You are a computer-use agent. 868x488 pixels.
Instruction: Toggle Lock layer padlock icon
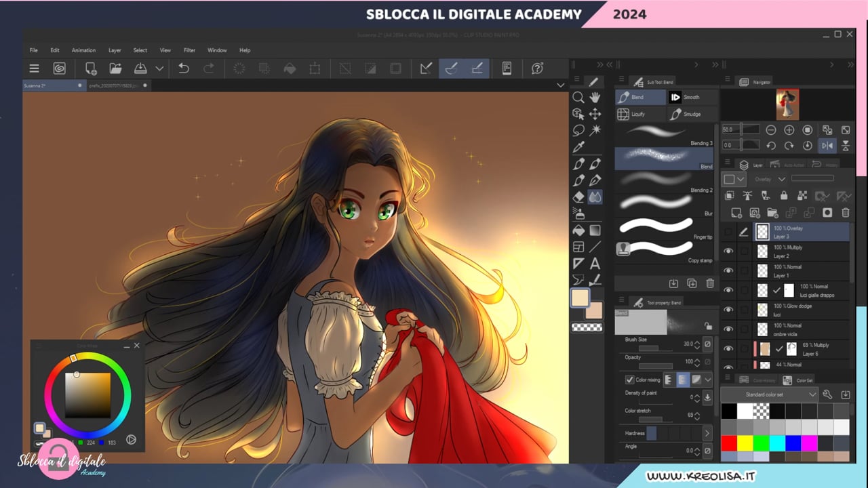point(784,196)
